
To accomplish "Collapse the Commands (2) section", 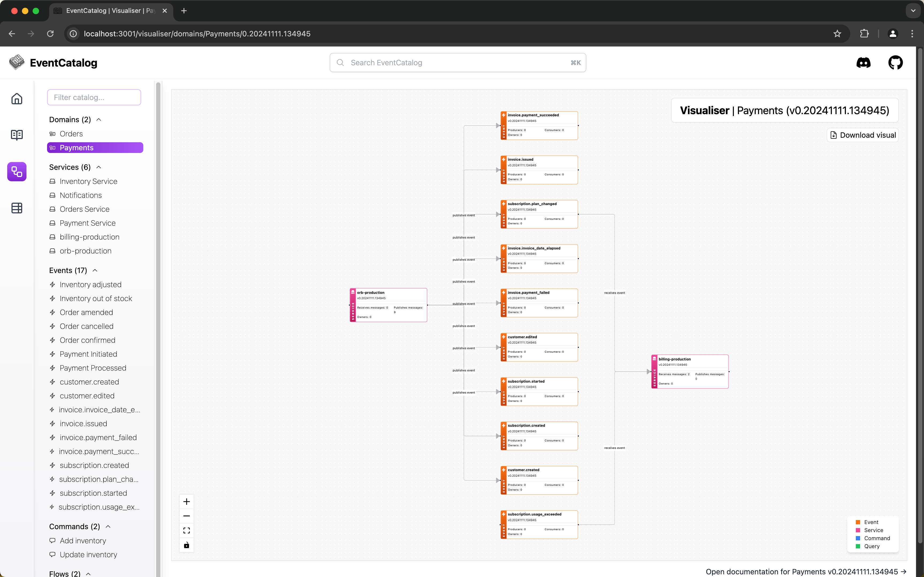I will point(108,527).
